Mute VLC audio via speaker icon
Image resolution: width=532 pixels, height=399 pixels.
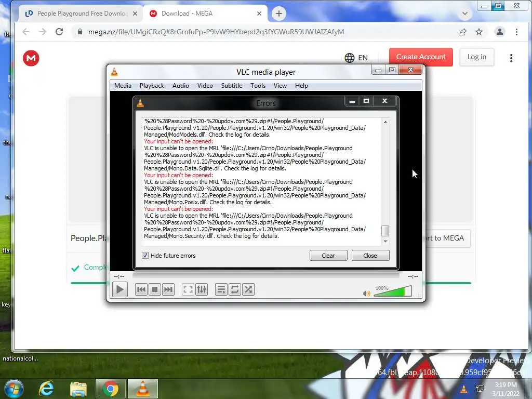(366, 293)
